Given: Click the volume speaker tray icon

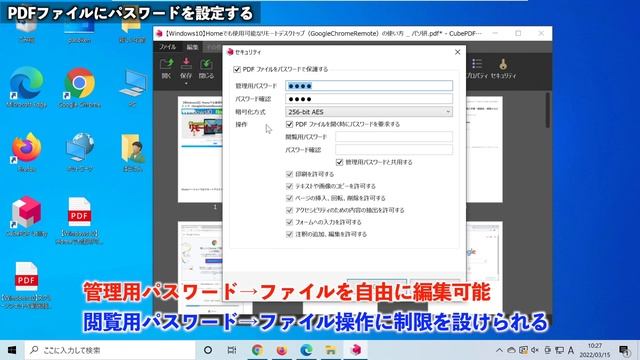Looking at the screenshot, I should point(535,350).
